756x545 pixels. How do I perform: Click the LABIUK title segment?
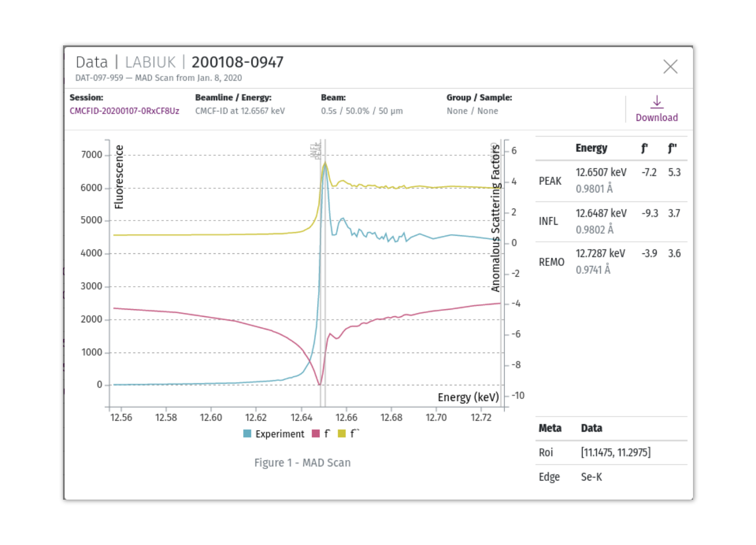150,62
